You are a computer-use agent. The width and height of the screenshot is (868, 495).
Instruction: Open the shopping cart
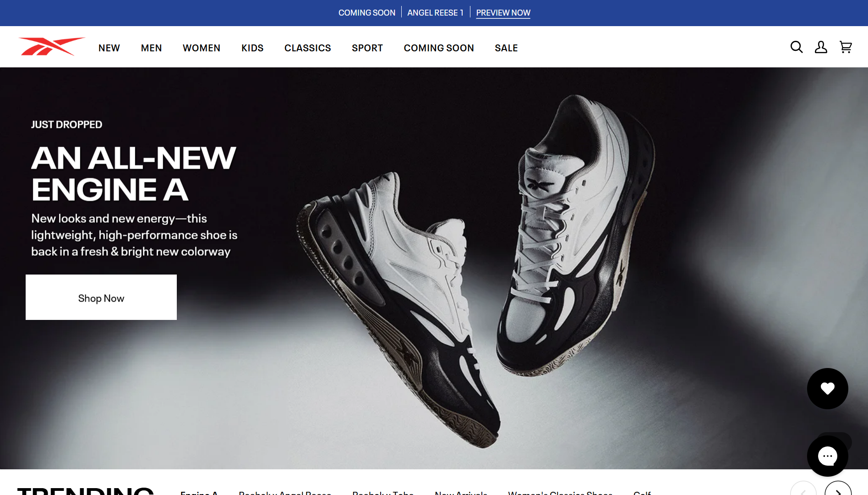(846, 47)
